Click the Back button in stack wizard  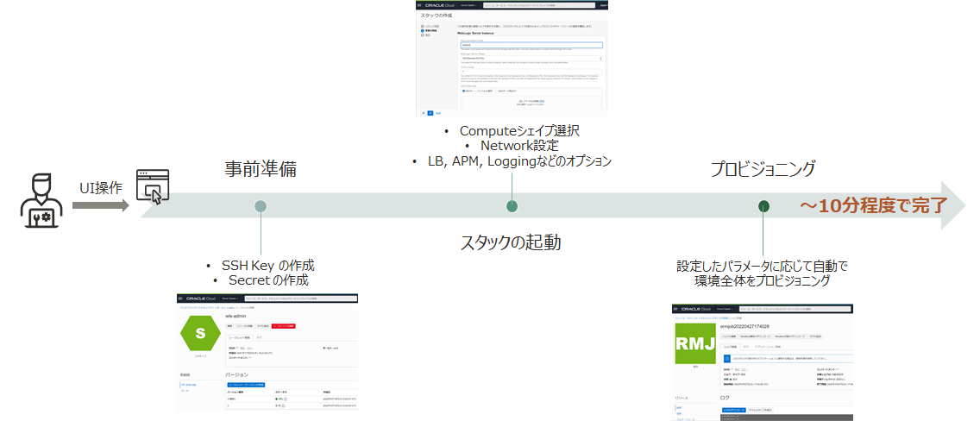coord(423,113)
